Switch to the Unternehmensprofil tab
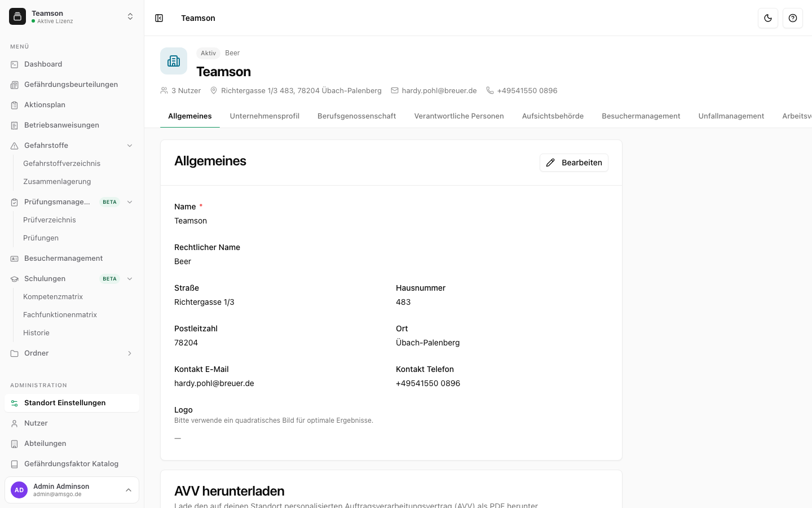 (264, 116)
